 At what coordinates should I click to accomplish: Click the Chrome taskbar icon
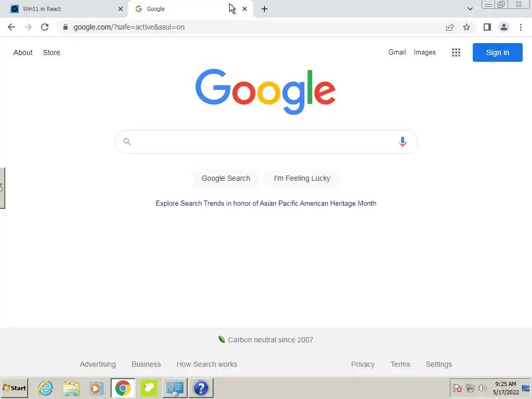[x=123, y=388]
